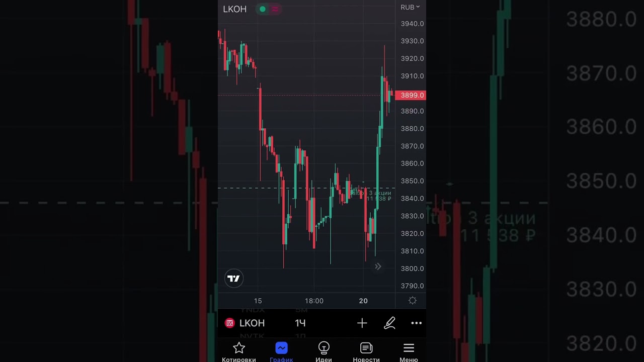Viewport: 644px width, 362px height.
Task: Select the drawing pencil tool
Action: pyautogui.click(x=389, y=323)
